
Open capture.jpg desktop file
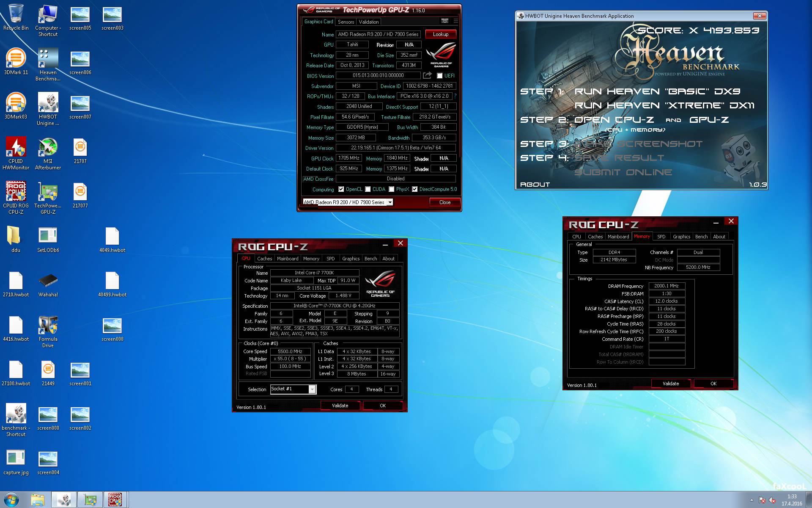tap(16, 461)
